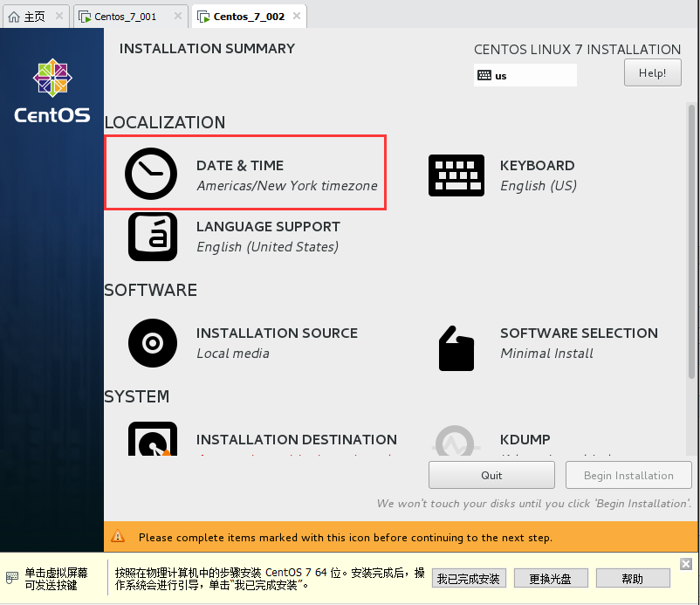Image resolution: width=700 pixels, height=605 pixels.
Task: Dismiss the yellow install hint bar
Action: [686, 564]
